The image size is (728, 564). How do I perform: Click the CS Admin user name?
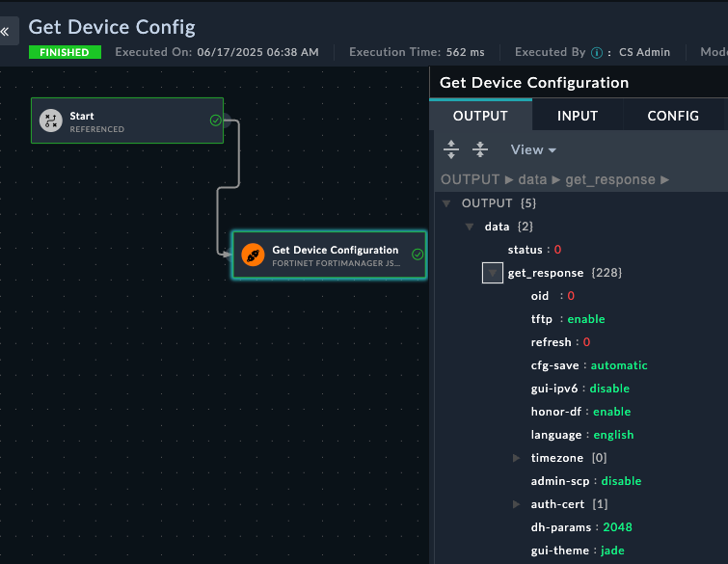[644, 52]
